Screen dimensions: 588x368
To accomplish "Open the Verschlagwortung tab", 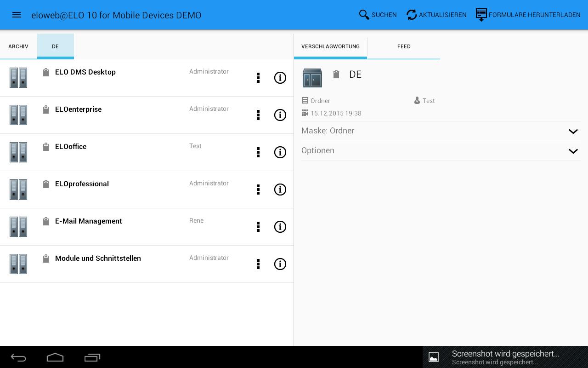I will (x=330, y=46).
